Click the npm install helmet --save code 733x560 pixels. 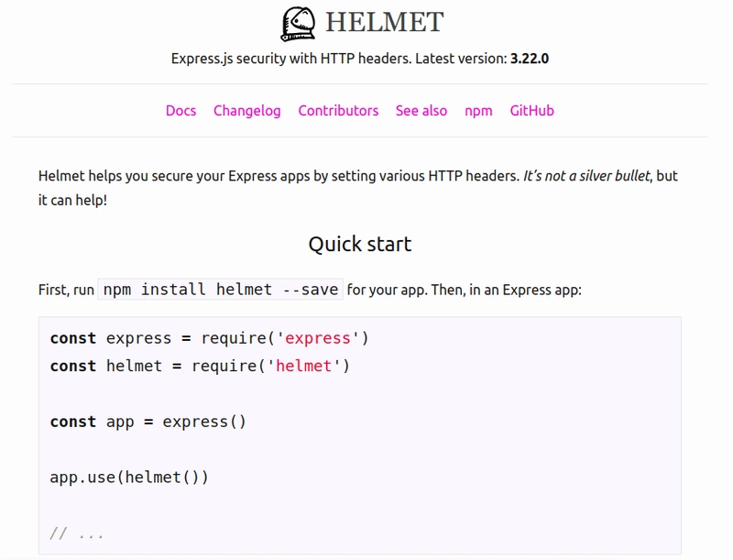[x=220, y=290]
